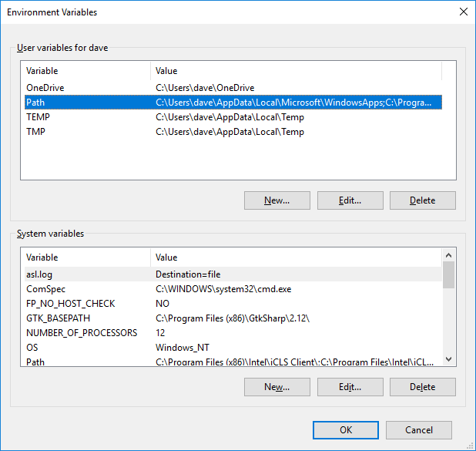
Task: Select the GTK_BASEPATH system variable
Action: click(233, 318)
